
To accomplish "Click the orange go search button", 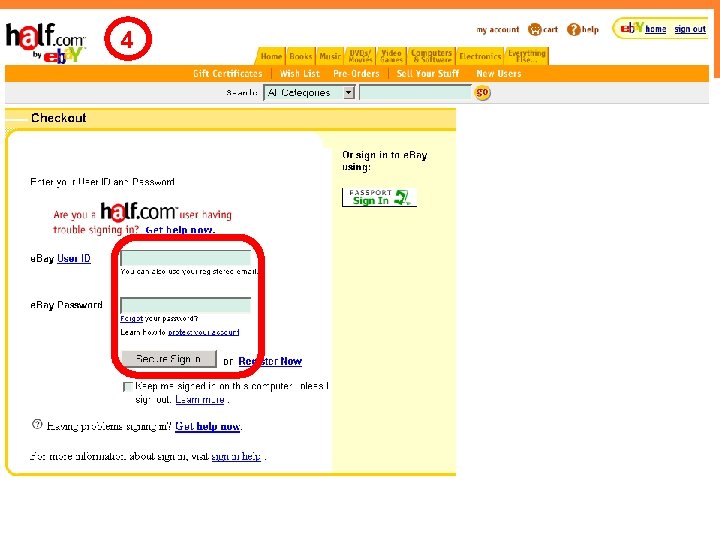I will 482,93.
